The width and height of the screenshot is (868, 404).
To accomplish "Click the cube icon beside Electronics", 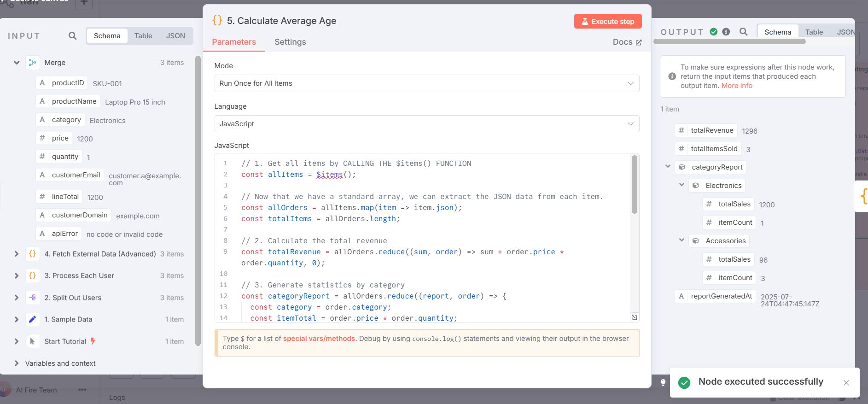I will coord(696,185).
